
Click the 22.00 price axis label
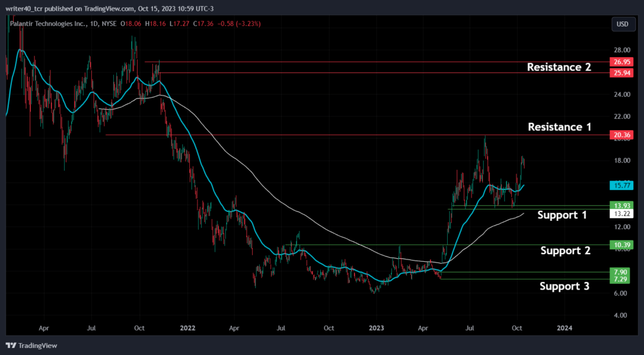(x=621, y=116)
